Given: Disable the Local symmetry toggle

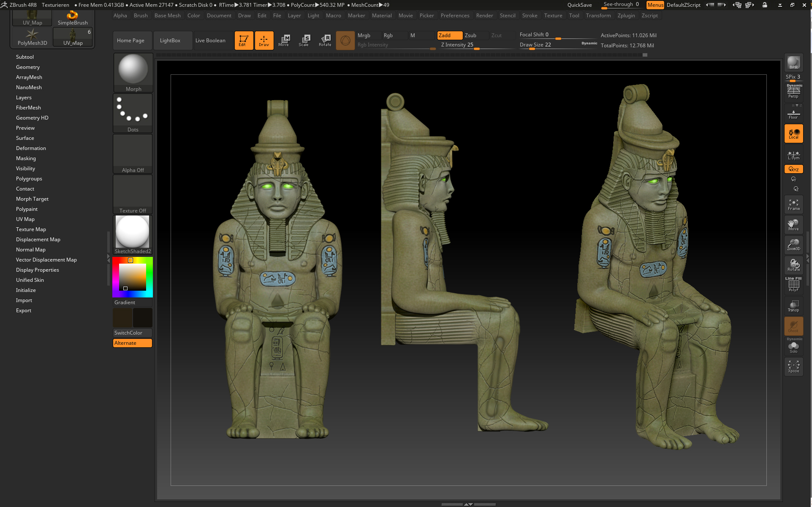Looking at the screenshot, I should 793,134.
